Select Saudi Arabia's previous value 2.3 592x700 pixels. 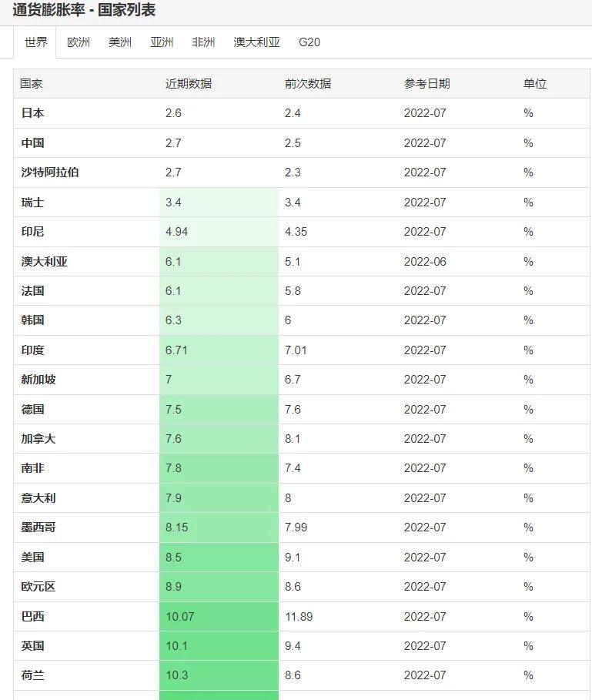click(293, 172)
